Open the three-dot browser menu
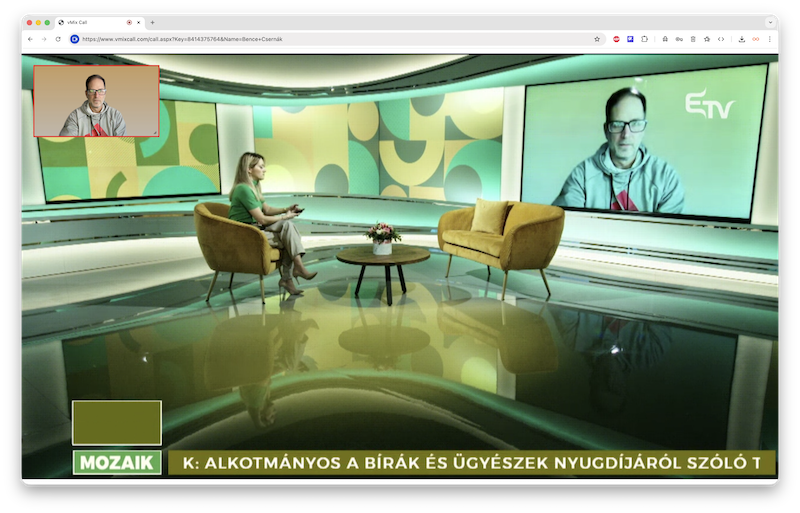The image size is (800, 513). [x=770, y=39]
